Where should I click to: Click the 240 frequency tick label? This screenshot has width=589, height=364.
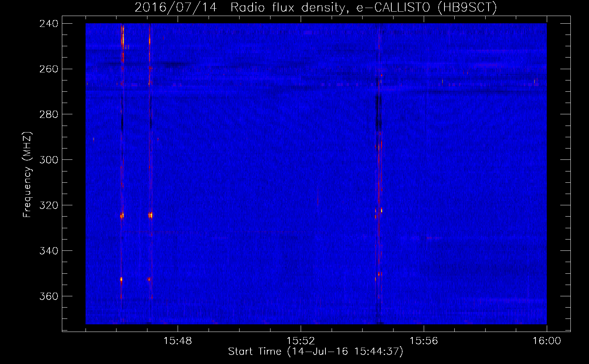(48, 24)
